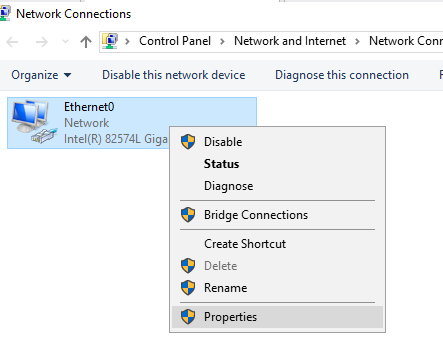Open the Organize dropdown menu

tap(41, 75)
